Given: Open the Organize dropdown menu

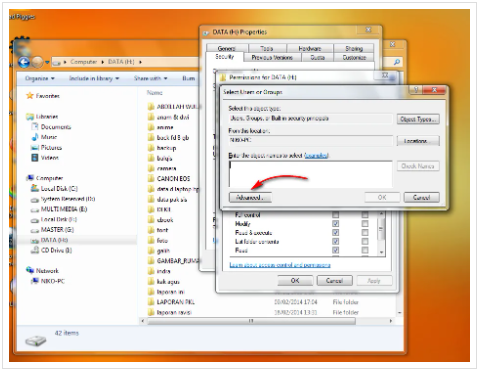Looking at the screenshot, I should coord(40,78).
